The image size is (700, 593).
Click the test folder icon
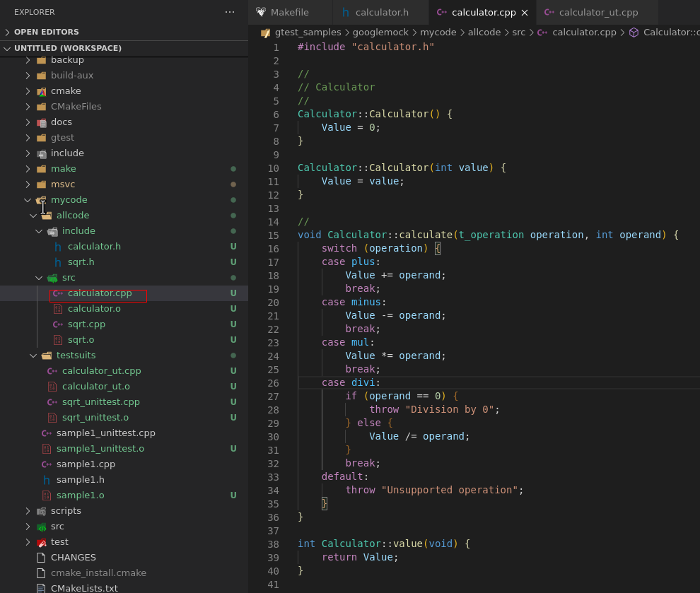point(42,543)
